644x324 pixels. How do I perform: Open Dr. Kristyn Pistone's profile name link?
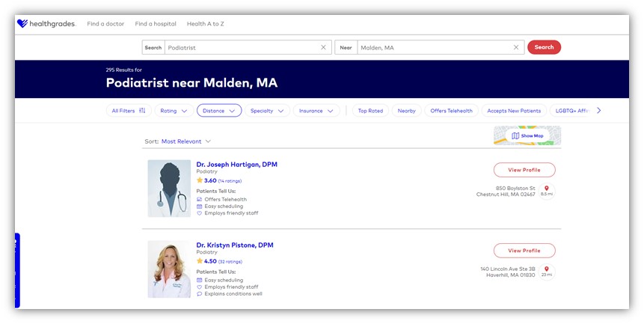235,245
